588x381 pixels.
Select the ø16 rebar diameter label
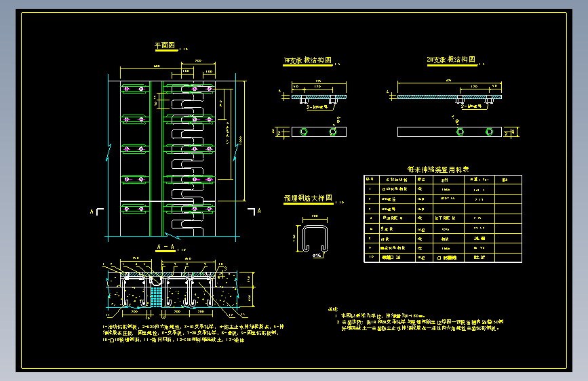317,256
